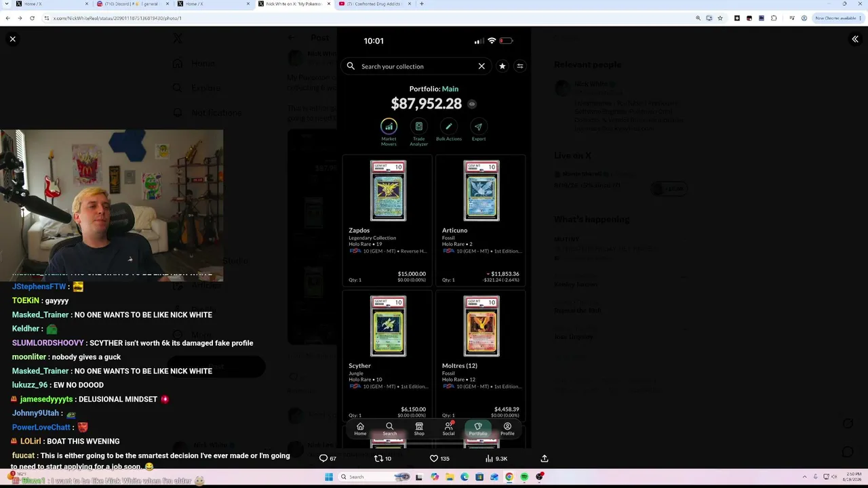Open the filter sliders icon

tap(520, 66)
